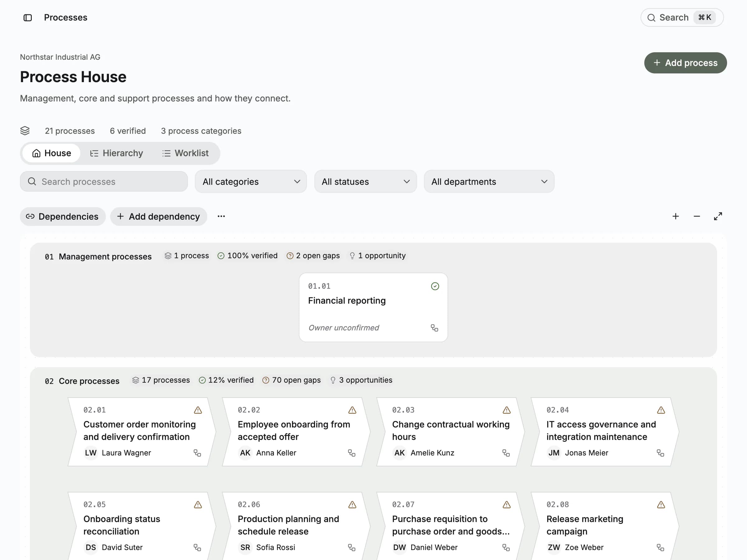
Task: Switch to the Hierarchy view tab
Action: 116,153
